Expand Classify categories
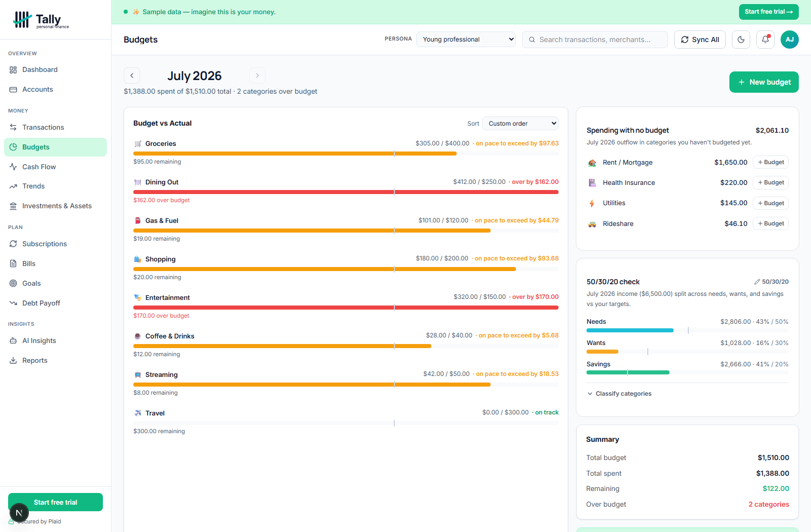811x532 pixels. pos(619,394)
